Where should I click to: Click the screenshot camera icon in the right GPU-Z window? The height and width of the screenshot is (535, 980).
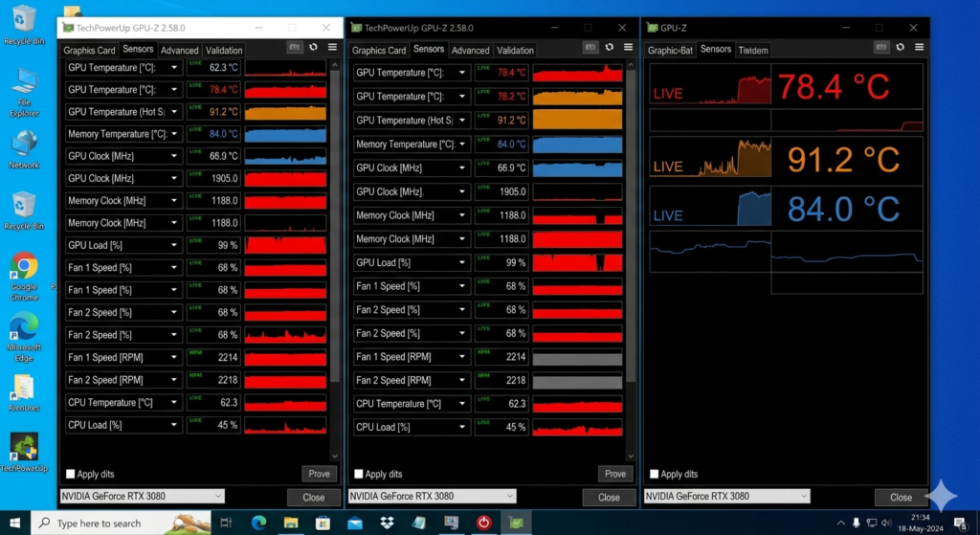[x=881, y=47]
